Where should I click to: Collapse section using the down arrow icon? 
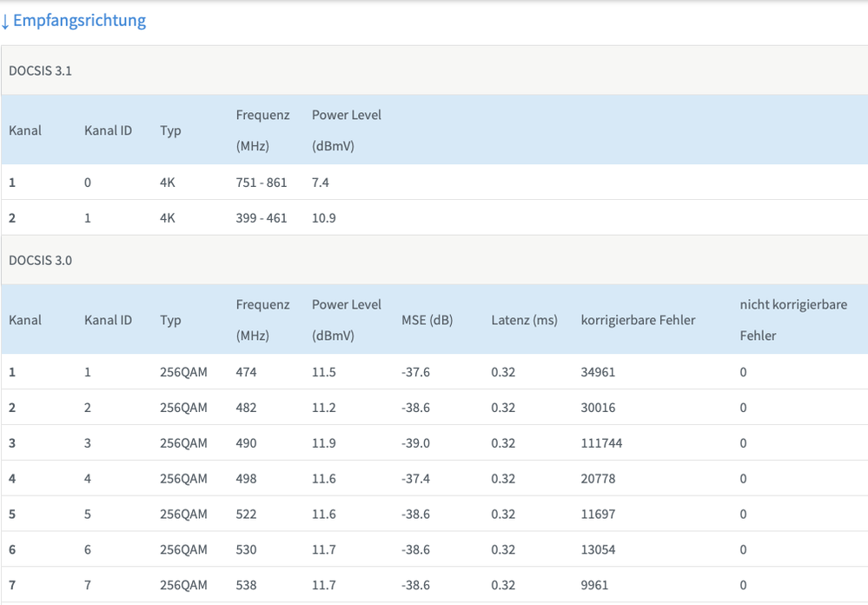pos(4,21)
